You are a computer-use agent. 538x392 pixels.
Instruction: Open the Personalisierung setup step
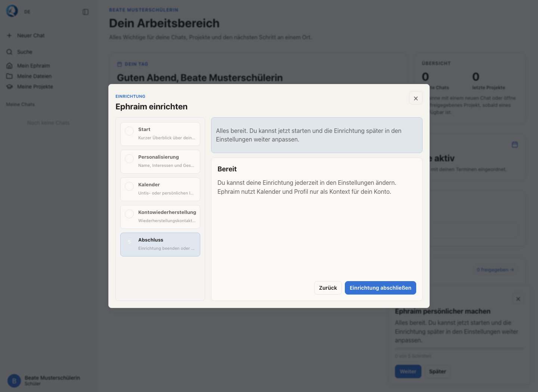coord(160,162)
